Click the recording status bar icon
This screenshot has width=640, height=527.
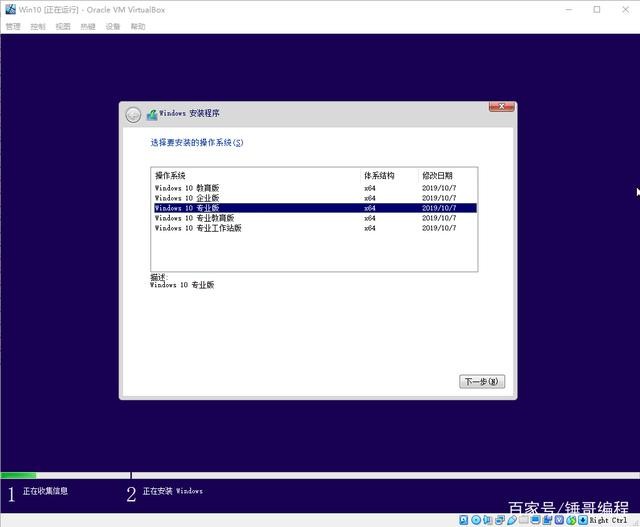click(547, 520)
